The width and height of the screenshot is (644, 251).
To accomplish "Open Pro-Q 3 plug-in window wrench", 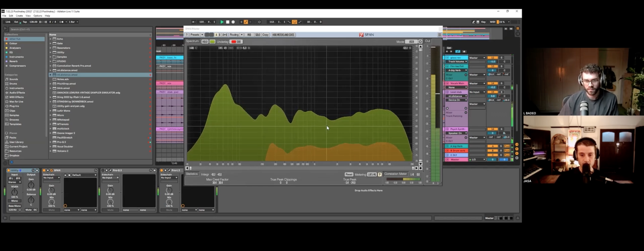I will (x=110, y=170).
